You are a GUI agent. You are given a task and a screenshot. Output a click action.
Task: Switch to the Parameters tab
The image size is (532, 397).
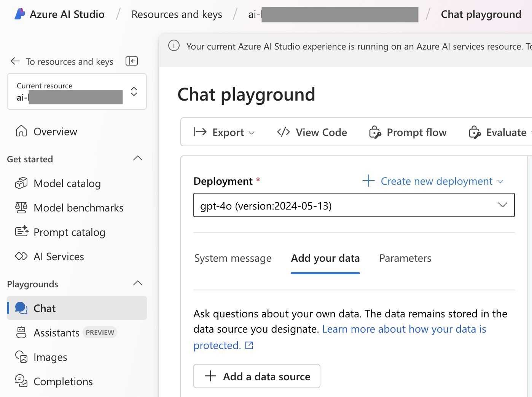coord(405,258)
